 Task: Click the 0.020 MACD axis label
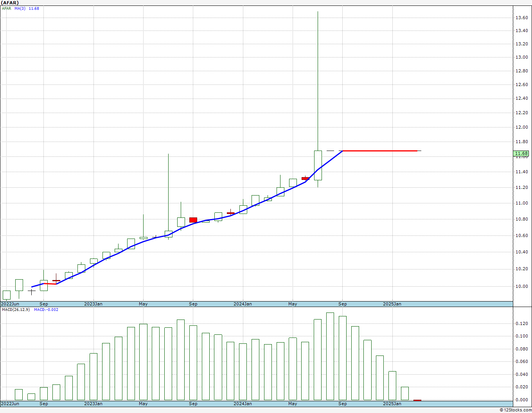(521, 387)
